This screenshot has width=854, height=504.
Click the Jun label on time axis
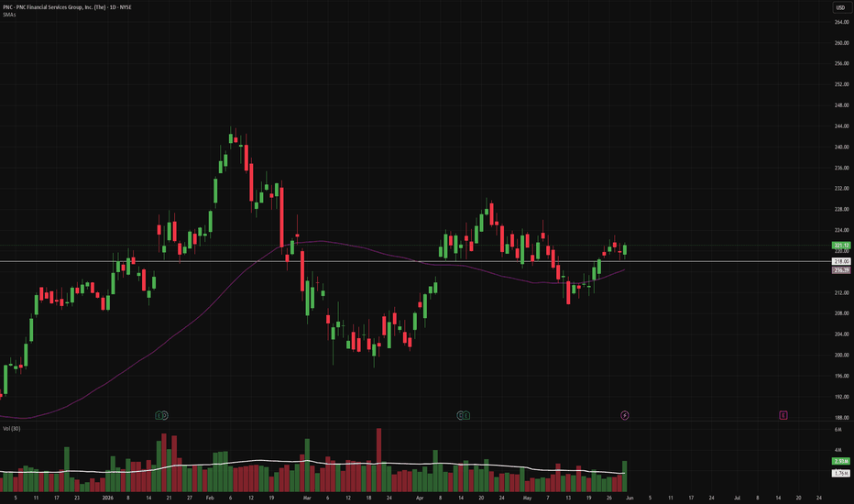pyautogui.click(x=630, y=498)
